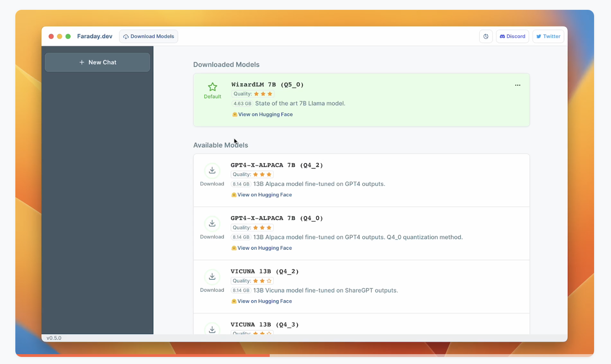611x364 pixels.
Task: Minimize window using yellow button
Action: click(59, 36)
